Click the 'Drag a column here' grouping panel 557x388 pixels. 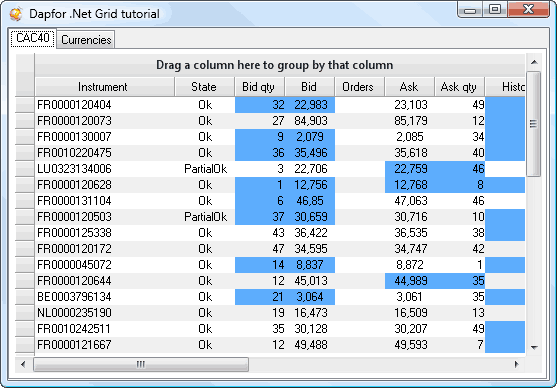pyautogui.click(x=280, y=65)
